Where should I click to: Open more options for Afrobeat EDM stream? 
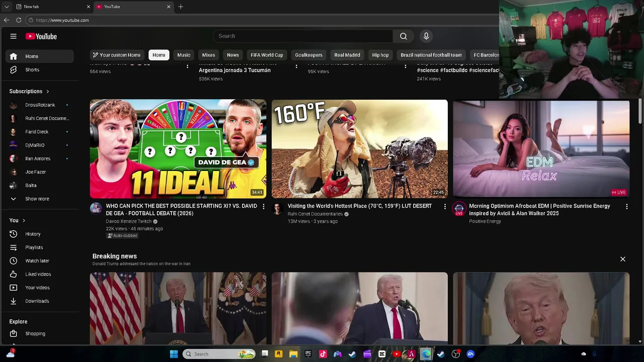[x=626, y=207]
